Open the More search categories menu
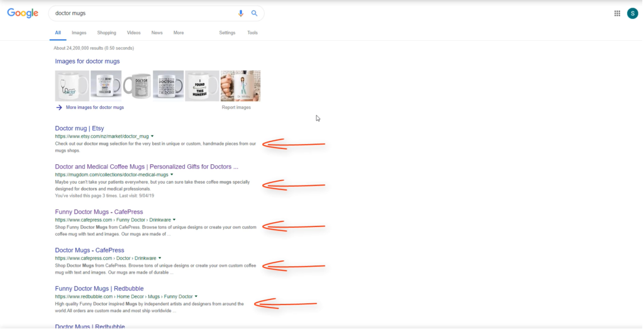Image resolution: width=644 pixels, height=329 pixels. [x=178, y=33]
